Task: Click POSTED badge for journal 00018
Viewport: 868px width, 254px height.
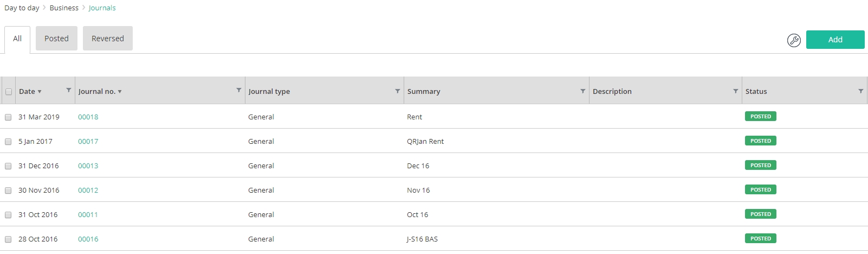Action: (761, 116)
